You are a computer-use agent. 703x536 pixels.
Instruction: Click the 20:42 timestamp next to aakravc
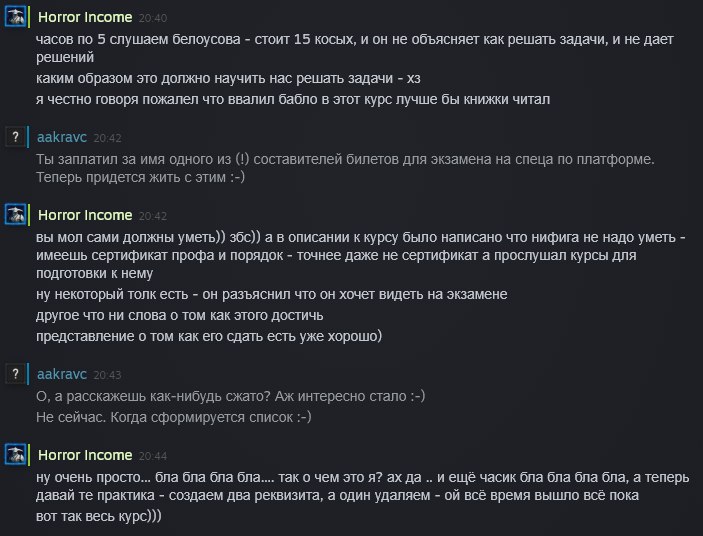click(107, 138)
